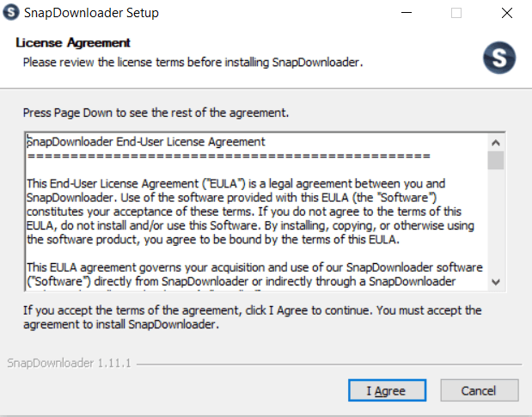
Task: Close the SnapDownloader Setup window
Action: tap(506, 13)
